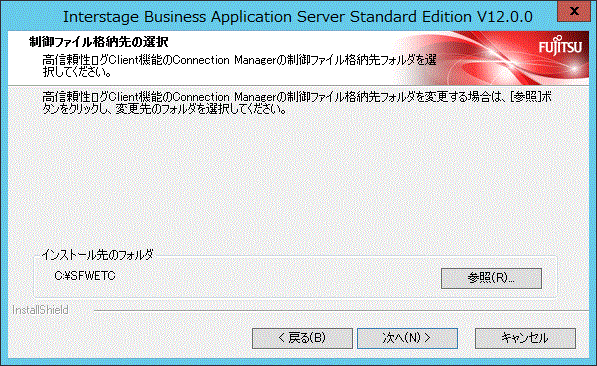Click the インストール先のフォルダ group label
Image resolution: width=597 pixels, height=366 pixels.
coord(97,254)
